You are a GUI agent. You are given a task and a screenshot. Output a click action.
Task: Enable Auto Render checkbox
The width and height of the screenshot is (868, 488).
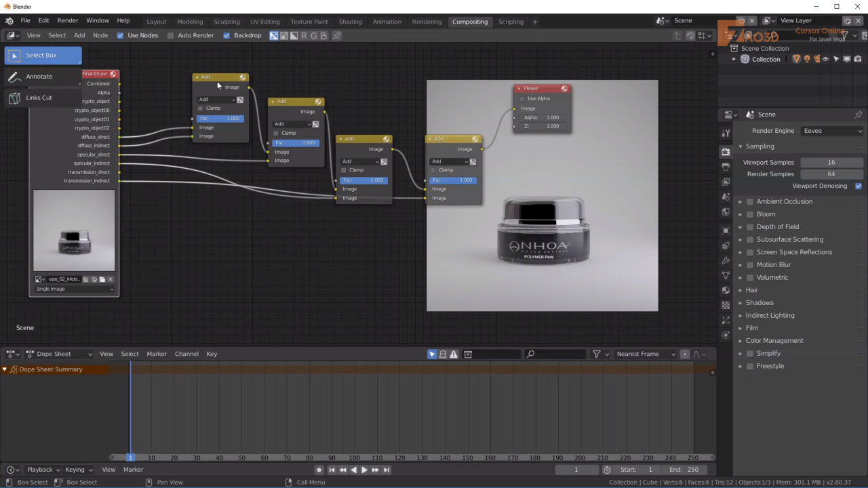tap(170, 35)
